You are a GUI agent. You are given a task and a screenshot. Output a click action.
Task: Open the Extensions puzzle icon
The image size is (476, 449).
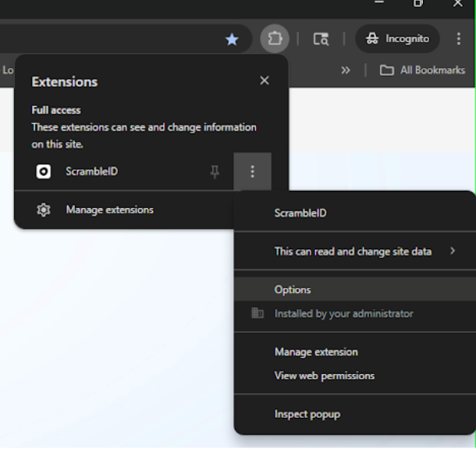[x=275, y=38]
